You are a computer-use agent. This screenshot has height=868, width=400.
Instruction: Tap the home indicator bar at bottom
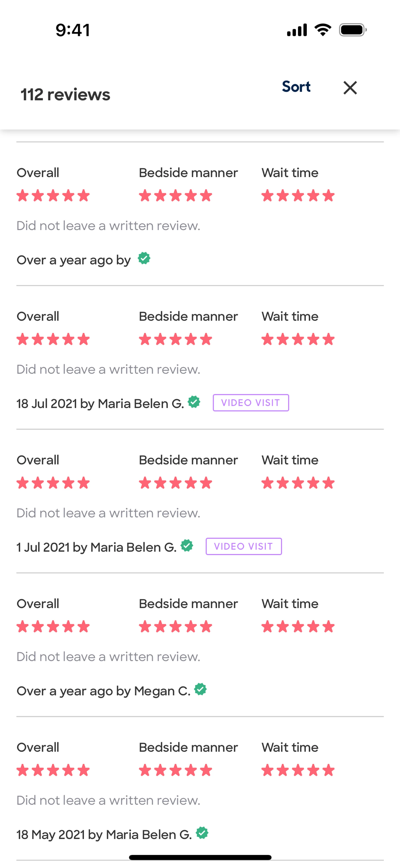[x=200, y=857]
